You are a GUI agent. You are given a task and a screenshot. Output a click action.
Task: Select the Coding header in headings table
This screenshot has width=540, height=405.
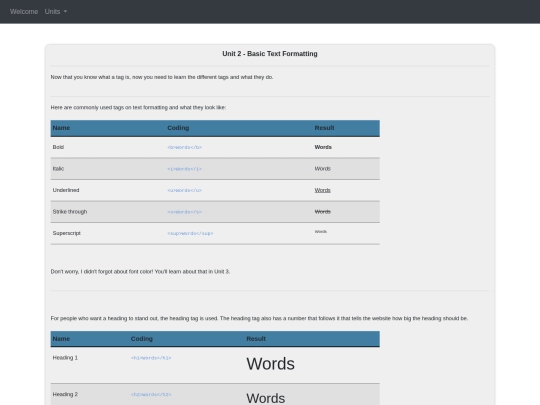coord(142,339)
